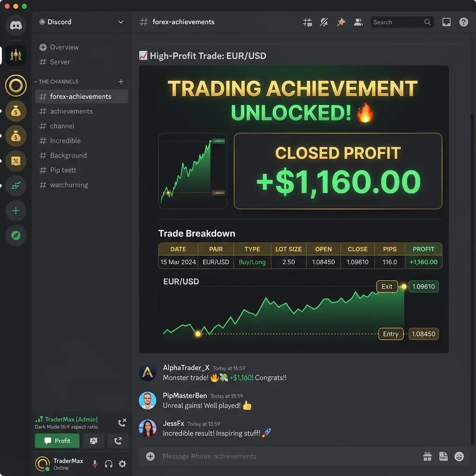Click the 1.08450 price label by Entry
This screenshot has width=476, height=476.
[x=423, y=334]
